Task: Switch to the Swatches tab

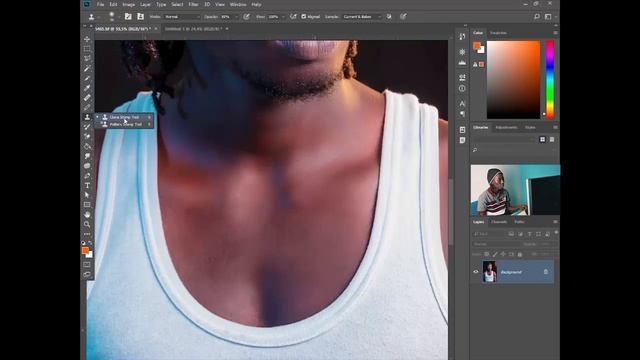Action: click(x=498, y=33)
